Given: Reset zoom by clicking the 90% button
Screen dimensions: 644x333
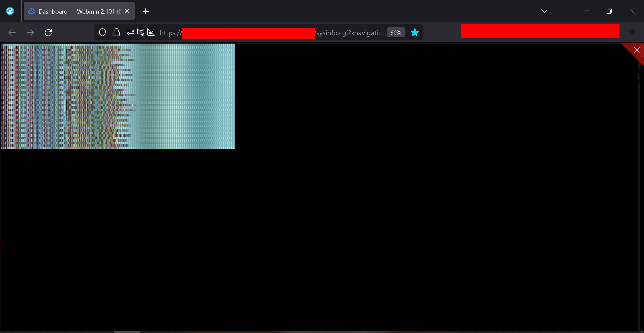Looking at the screenshot, I should click(x=395, y=32).
